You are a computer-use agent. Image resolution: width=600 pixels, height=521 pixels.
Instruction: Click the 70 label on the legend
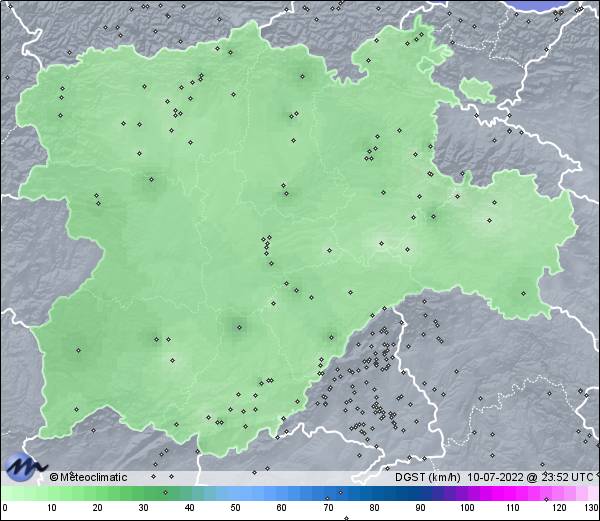click(327, 509)
